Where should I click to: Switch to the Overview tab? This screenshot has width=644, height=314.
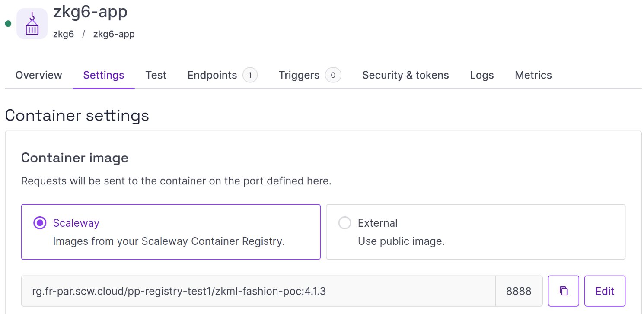pos(38,75)
